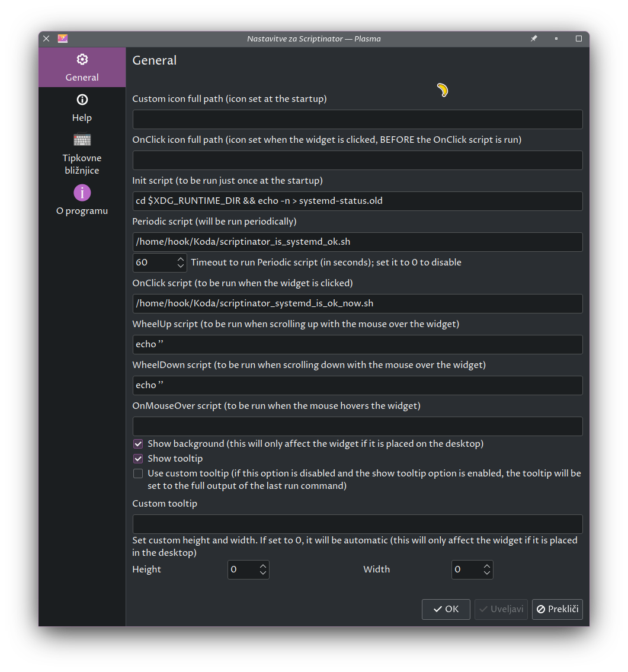This screenshot has width=628, height=672.
Task: Increase the Width spinner value
Action: click(486, 566)
